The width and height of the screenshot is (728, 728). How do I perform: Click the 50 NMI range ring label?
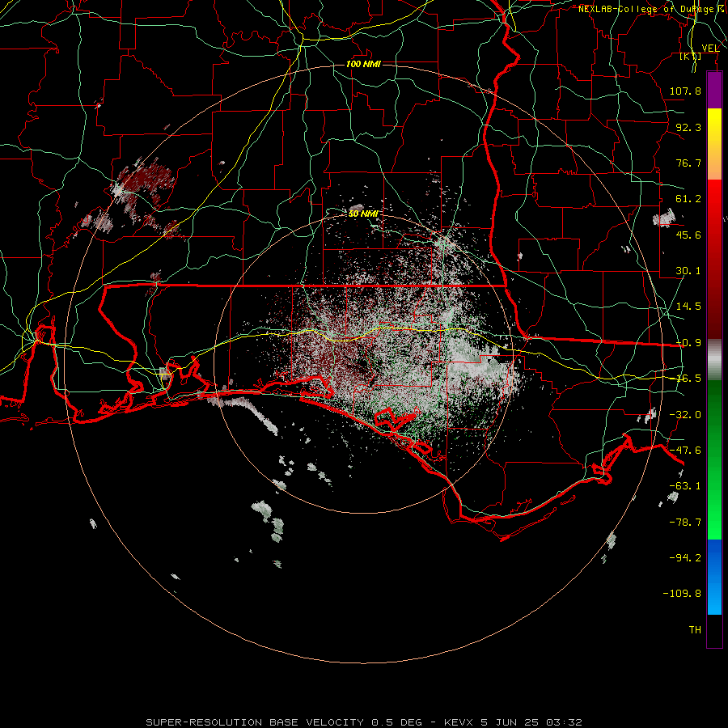pyautogui.click(x=363, y=214)
